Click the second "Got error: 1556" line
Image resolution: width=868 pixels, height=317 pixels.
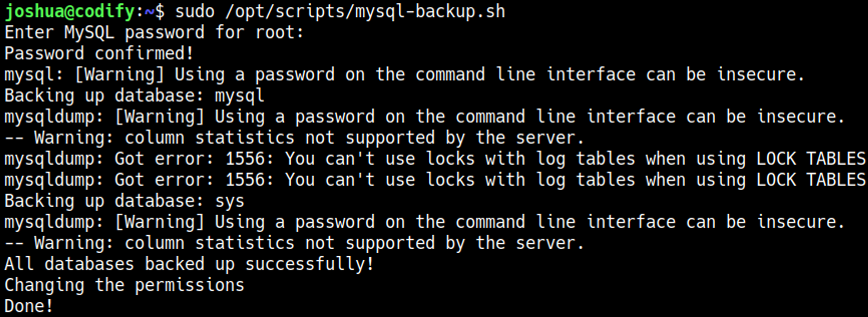[435, 180]
